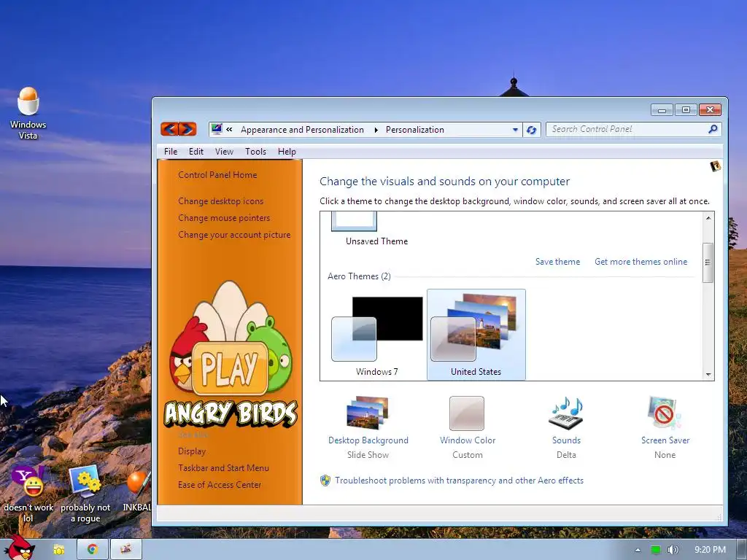
Task: Click the Forward navigation arrow
Action: coord(187,129)
